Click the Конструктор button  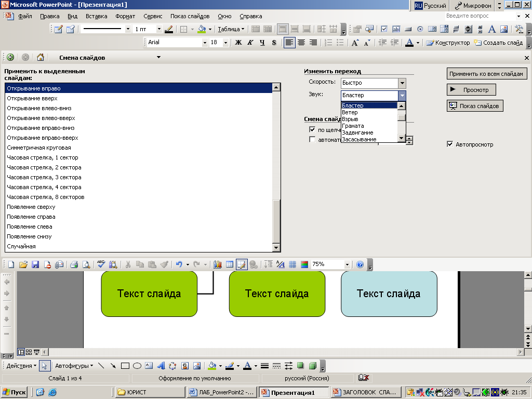448,43
